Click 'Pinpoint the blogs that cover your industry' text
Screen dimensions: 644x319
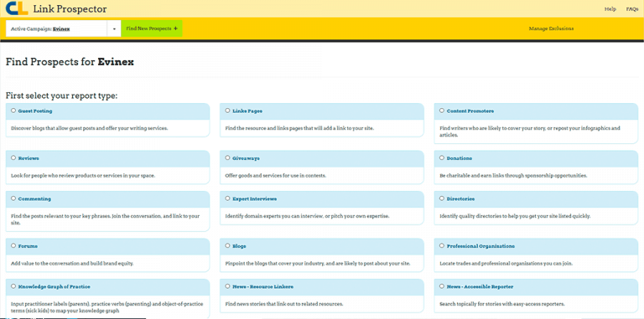(x=318, y=263)
